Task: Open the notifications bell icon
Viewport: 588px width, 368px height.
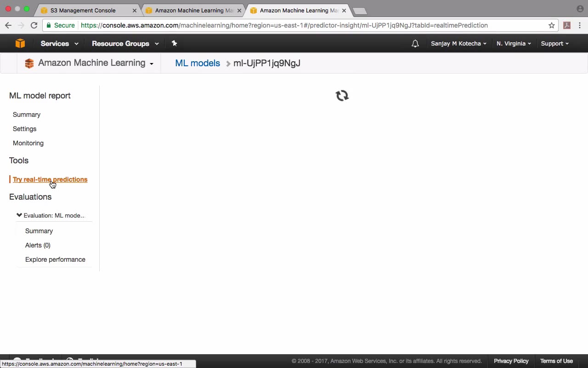Action: click(415, 44)
